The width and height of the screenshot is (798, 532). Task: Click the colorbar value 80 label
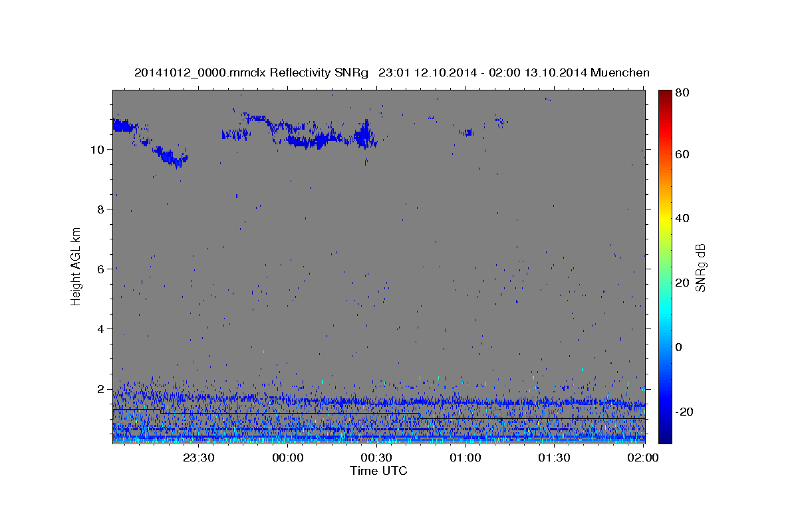point(682,94)
